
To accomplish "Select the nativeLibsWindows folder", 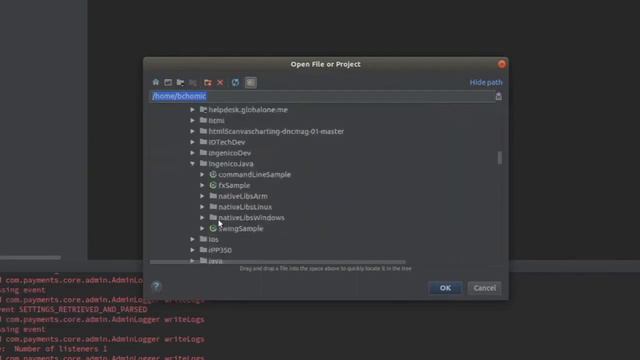I will click(251, 218).
